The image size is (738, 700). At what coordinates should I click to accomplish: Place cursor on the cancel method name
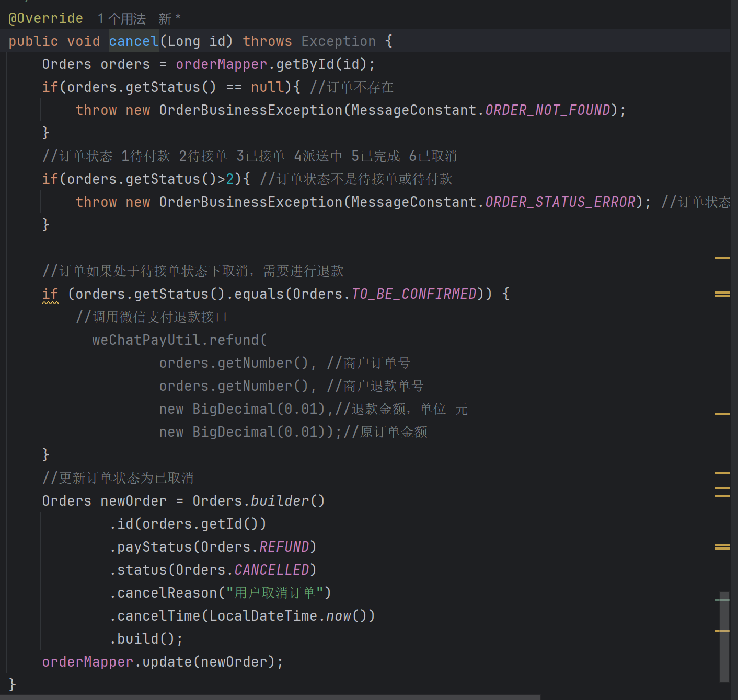click(134, 41)
